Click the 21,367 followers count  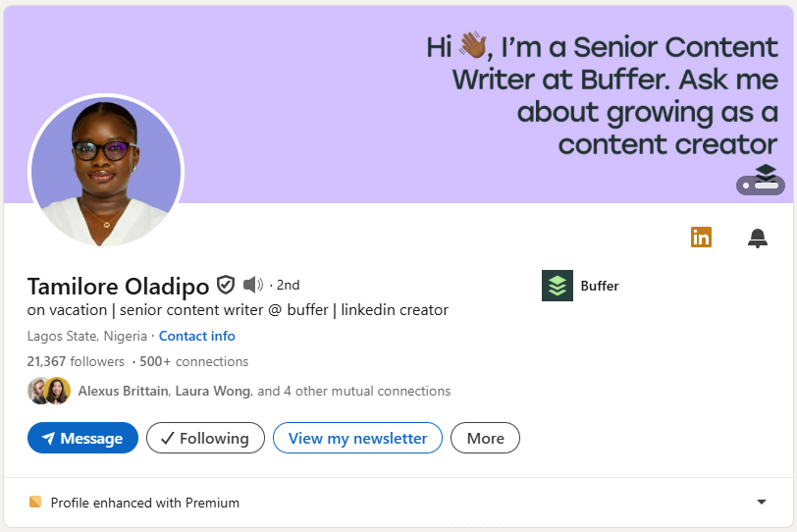pyautogui.click(x=76, y=361)
